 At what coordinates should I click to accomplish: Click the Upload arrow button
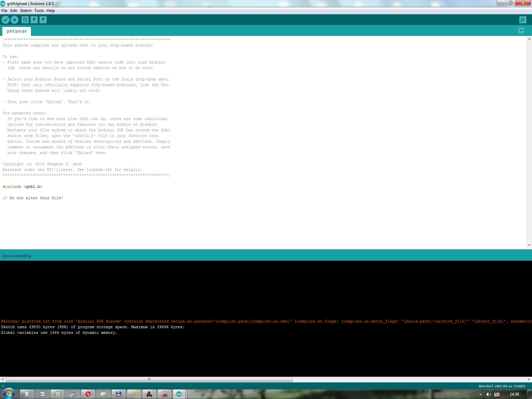tap(14, 20)
